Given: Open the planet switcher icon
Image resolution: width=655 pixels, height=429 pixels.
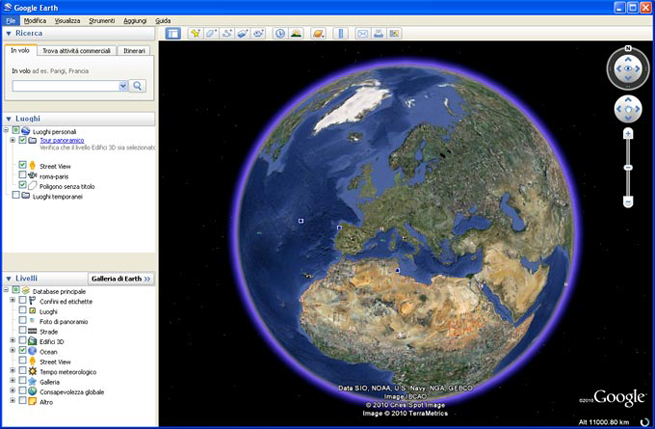Looking at the screenshot, I should (x=318, y=33).
